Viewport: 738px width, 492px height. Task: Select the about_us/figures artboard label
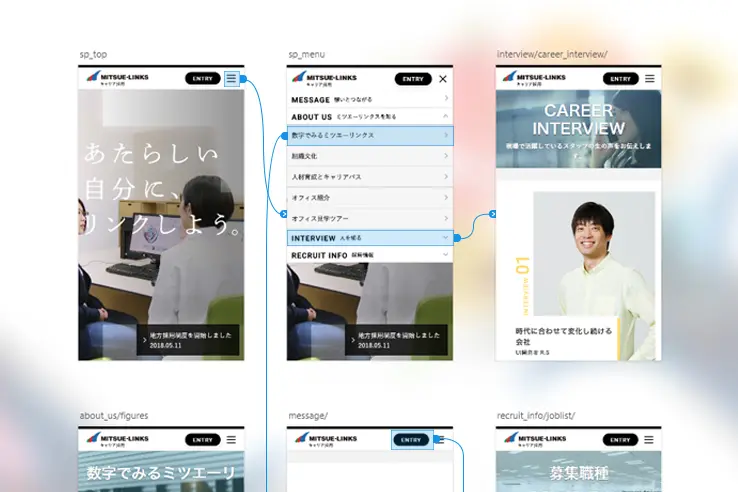tap(114, 416)
